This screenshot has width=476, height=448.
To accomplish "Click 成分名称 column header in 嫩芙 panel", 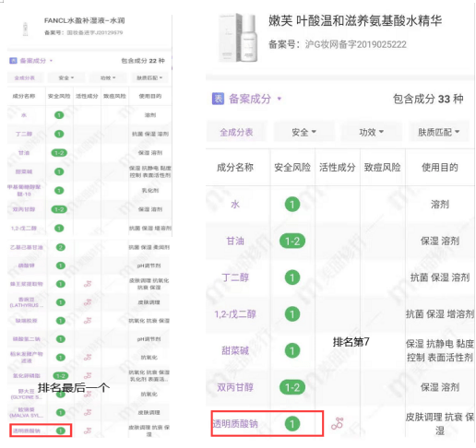I will pos(235,167).
